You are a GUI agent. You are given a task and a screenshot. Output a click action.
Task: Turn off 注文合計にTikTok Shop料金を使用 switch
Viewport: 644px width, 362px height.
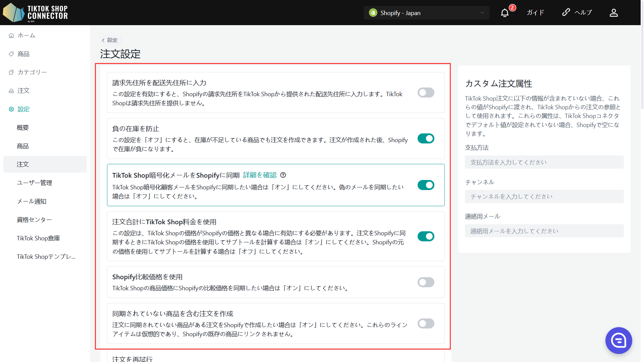pyautogui.click(x=426, y=236)
